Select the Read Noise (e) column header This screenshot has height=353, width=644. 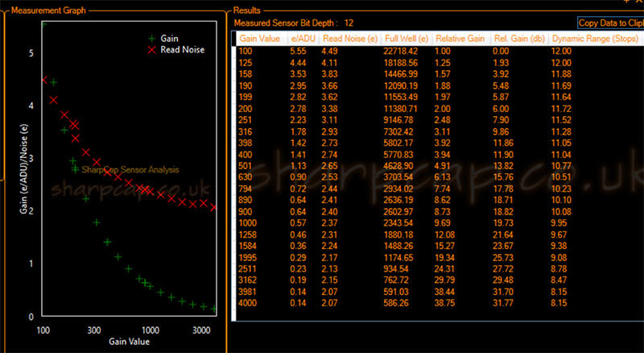tap(349, 38)
